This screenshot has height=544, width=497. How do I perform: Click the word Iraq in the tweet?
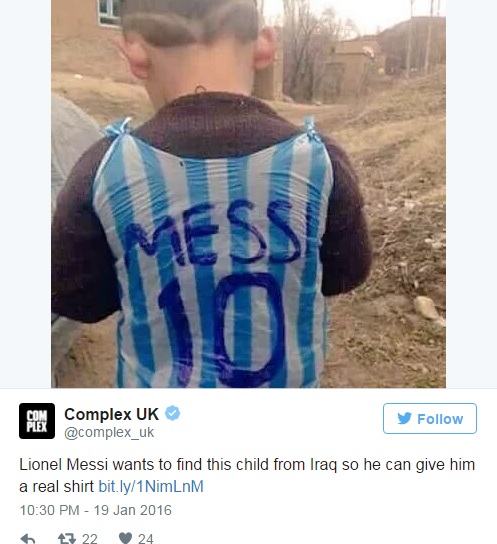(323, 465)
